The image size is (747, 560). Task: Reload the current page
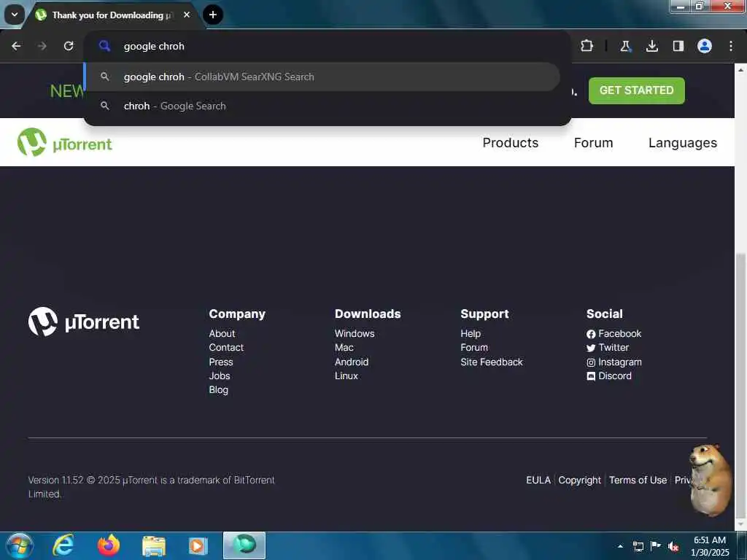(x=69, y=46)
